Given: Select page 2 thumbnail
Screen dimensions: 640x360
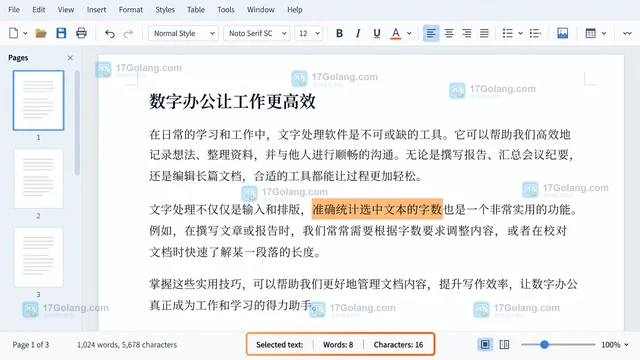Looking at the screenshot, I should click(39, 178).
